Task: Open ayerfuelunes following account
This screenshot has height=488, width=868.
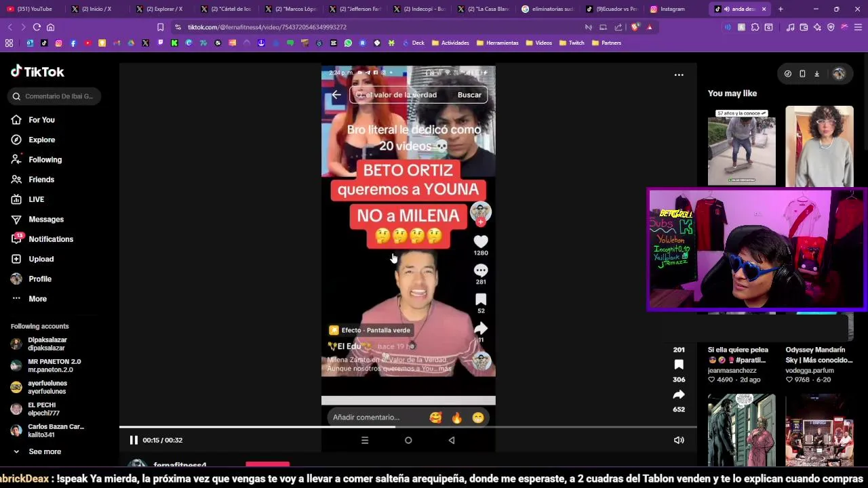Action: pyautogui.click(x=47, y=387)
